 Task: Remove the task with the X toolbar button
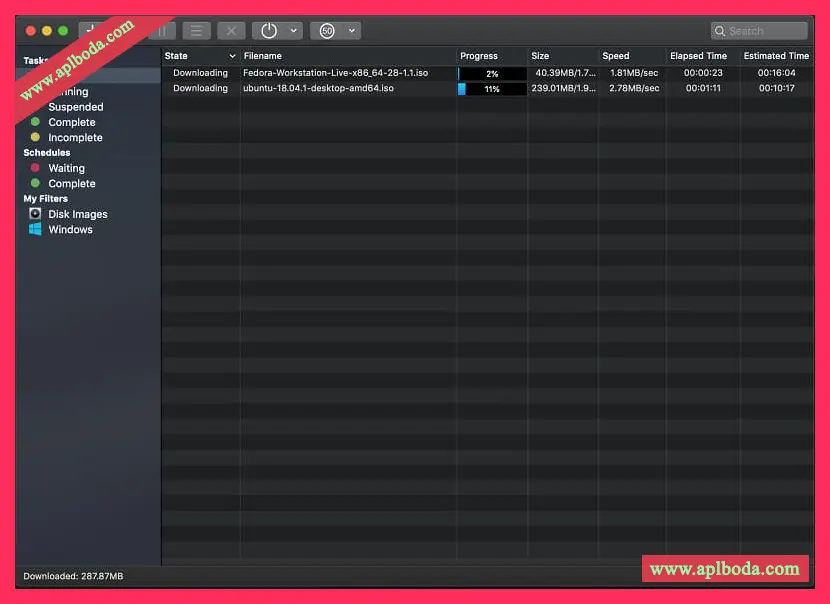pyautogui.click(x=231, y=31)
